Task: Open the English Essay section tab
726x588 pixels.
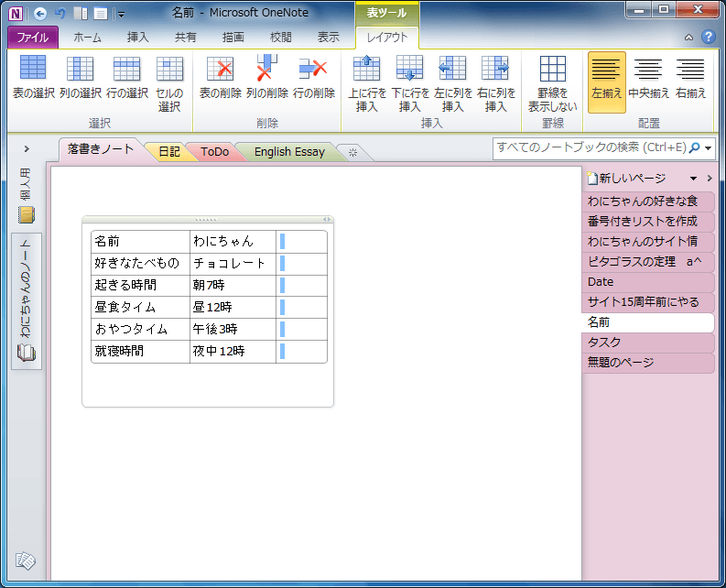Action: [289, 151]
